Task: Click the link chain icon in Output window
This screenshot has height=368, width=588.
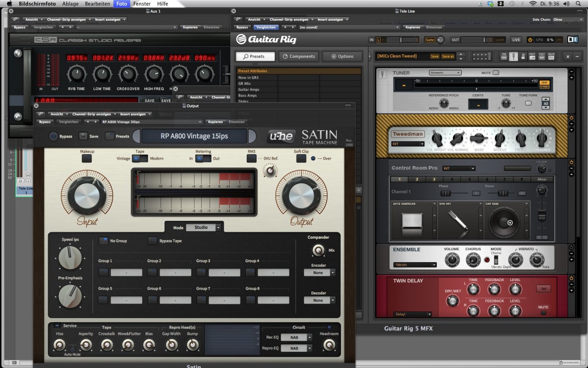Action: pyautogui.click(x=41, y=114)
